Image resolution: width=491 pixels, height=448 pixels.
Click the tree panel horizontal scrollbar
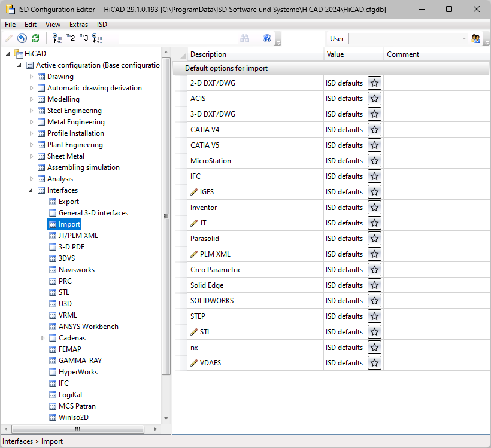(x=84, y=429)
